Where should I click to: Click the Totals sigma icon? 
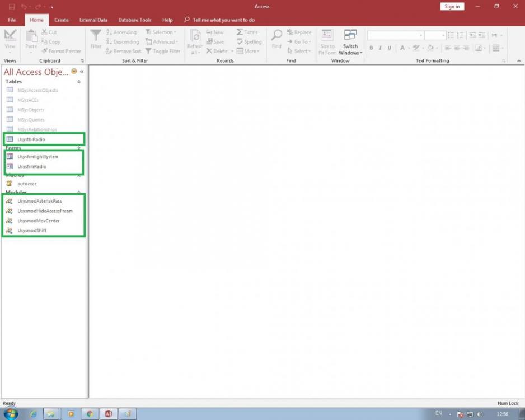(x=240, y=32)
